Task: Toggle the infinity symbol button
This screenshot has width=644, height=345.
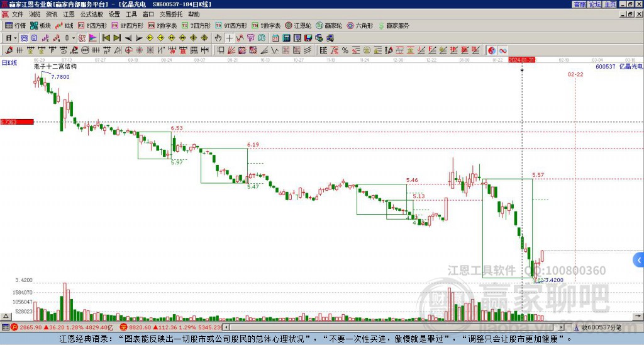Action: pyautogui.click(x=502, y=50)
